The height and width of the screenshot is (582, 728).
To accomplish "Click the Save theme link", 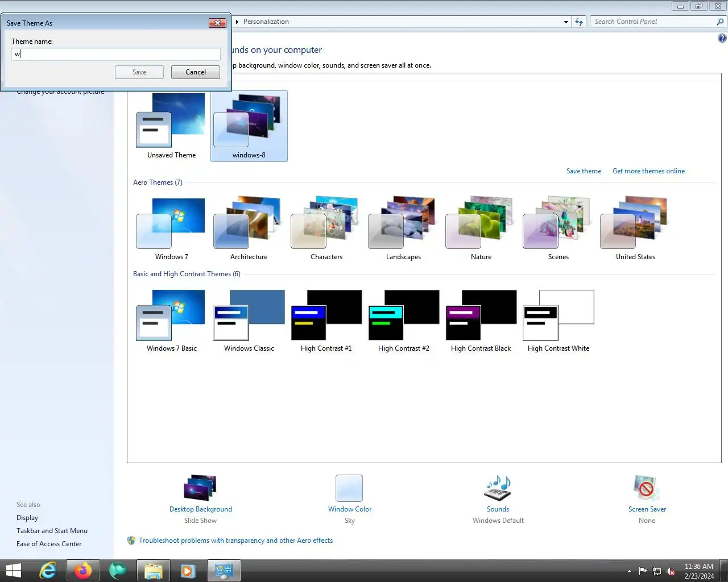I will 584,171.
